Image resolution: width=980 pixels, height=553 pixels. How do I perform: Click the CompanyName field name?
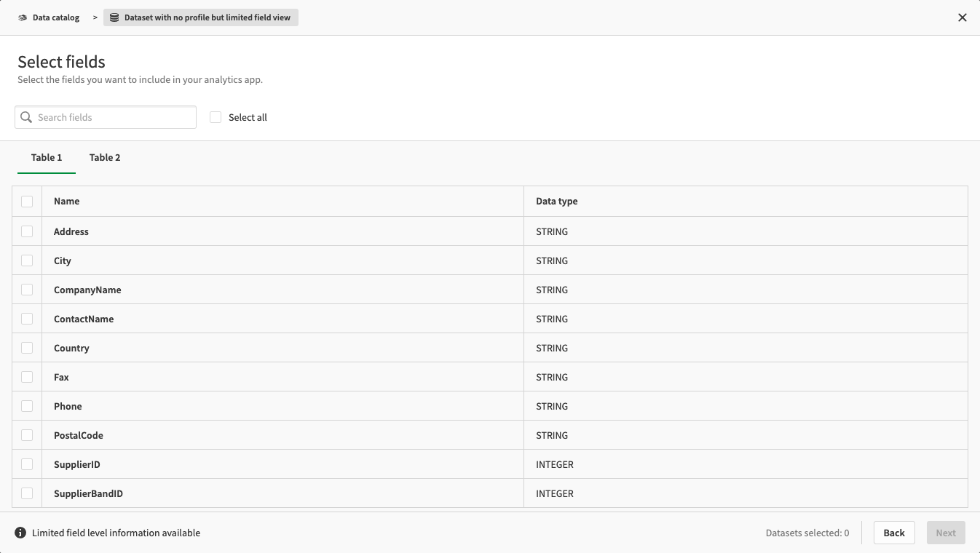tap(87, 290)
